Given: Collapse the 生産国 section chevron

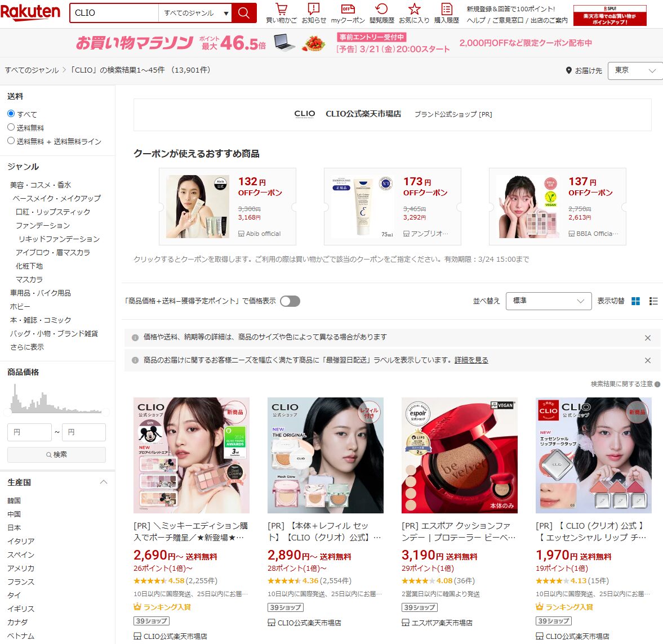Looking at the screenshot, I should pos(104,482).
